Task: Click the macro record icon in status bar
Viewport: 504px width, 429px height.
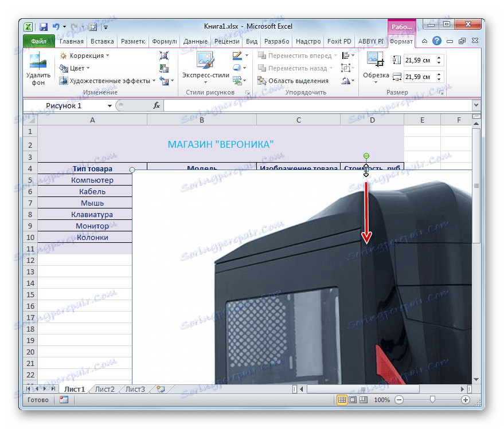Action: pos(64,400)
